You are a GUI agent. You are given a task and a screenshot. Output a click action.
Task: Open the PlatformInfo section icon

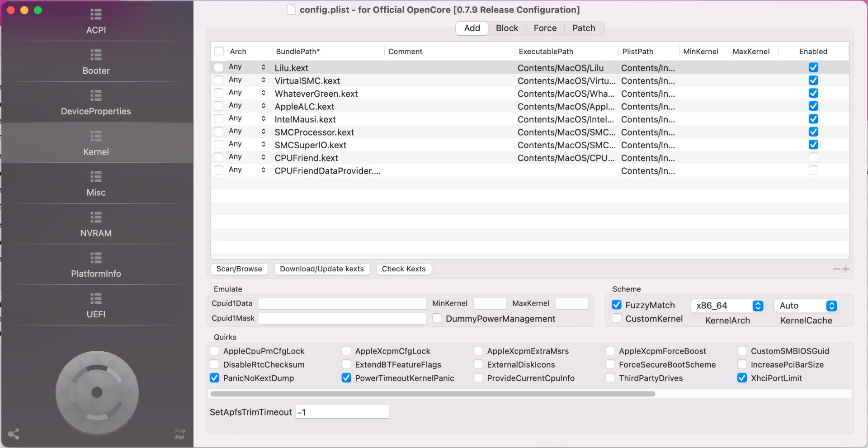96,258
